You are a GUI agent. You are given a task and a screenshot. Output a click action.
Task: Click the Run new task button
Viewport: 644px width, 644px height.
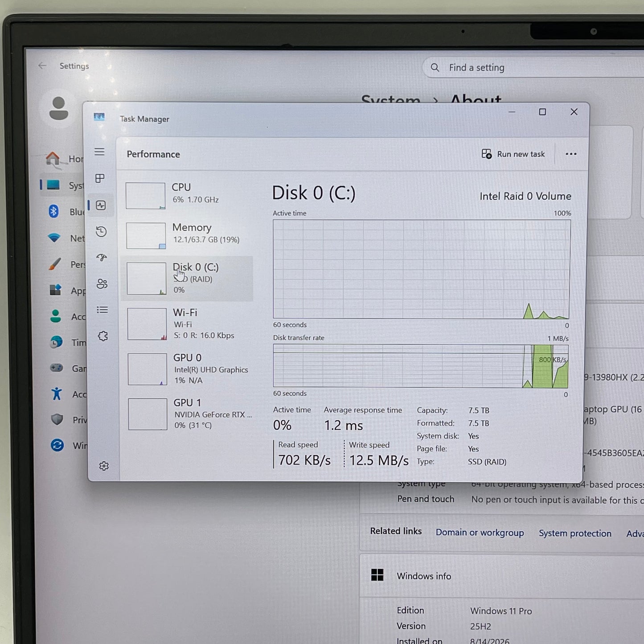(x=513, y=154)
